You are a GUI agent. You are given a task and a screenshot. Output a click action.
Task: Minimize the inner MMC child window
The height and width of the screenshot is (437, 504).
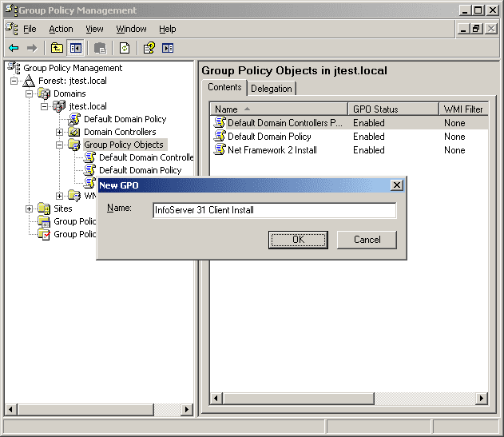463,29
